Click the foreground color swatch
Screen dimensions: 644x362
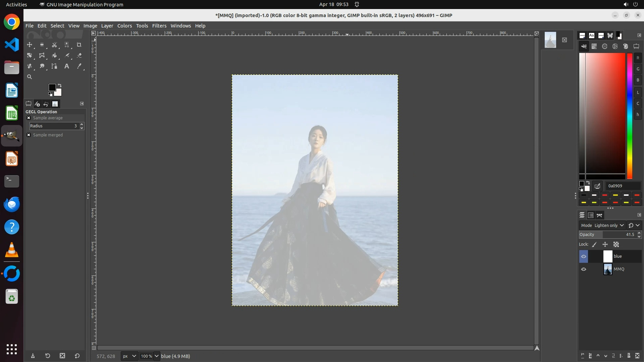tap(52, 87)
